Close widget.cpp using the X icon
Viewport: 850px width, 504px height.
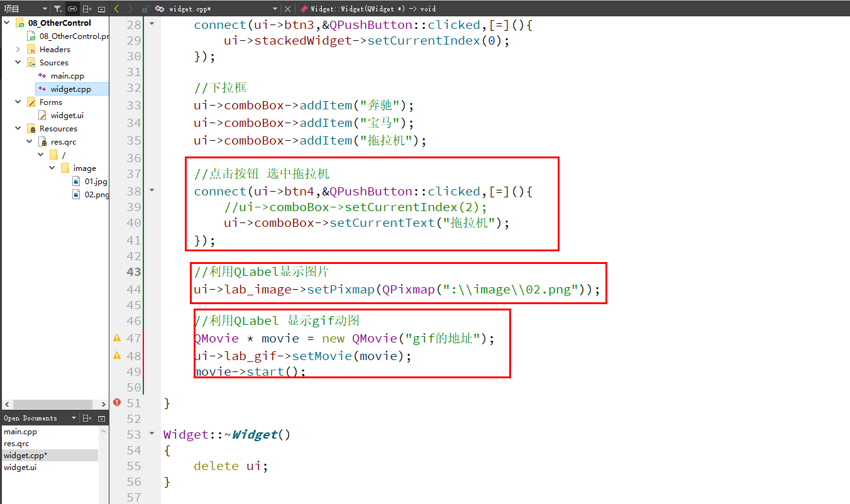[x=287, y=8]
